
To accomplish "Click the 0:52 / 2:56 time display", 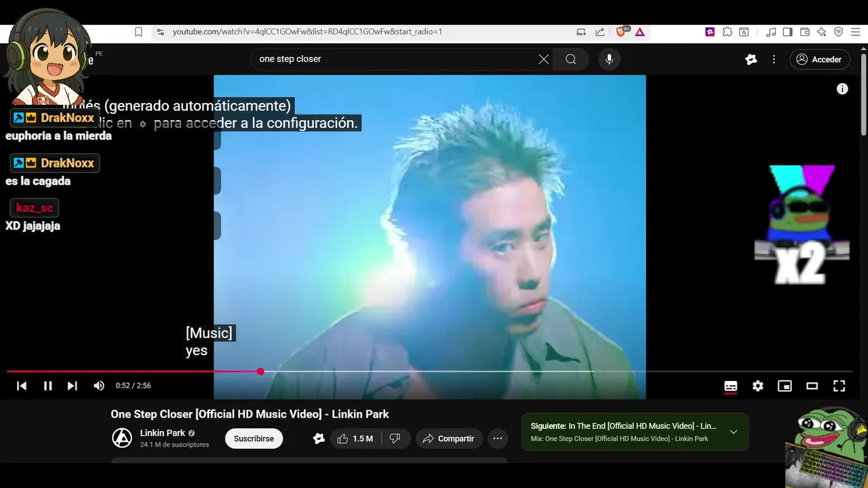I will point(133,386).
